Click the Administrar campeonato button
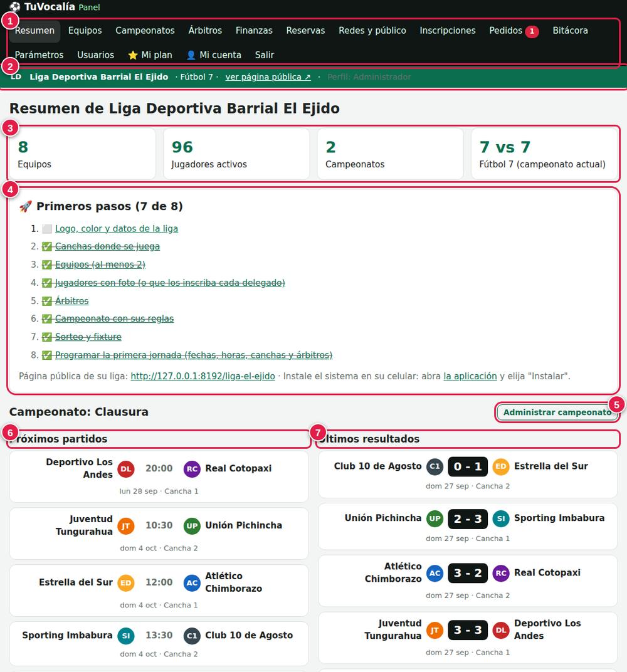Viewport: 627px width, 672px height. click(557, 412)
